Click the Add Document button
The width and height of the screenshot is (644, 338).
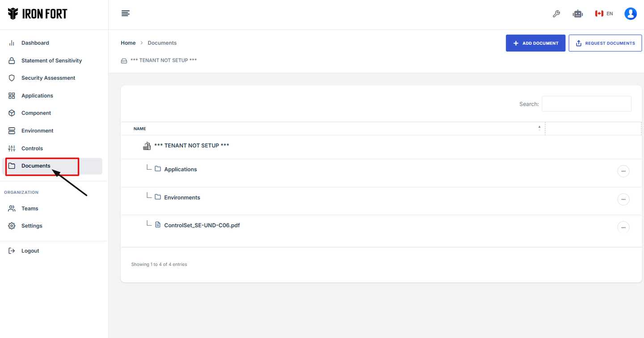pyautogui.click(x=535, y=43)
